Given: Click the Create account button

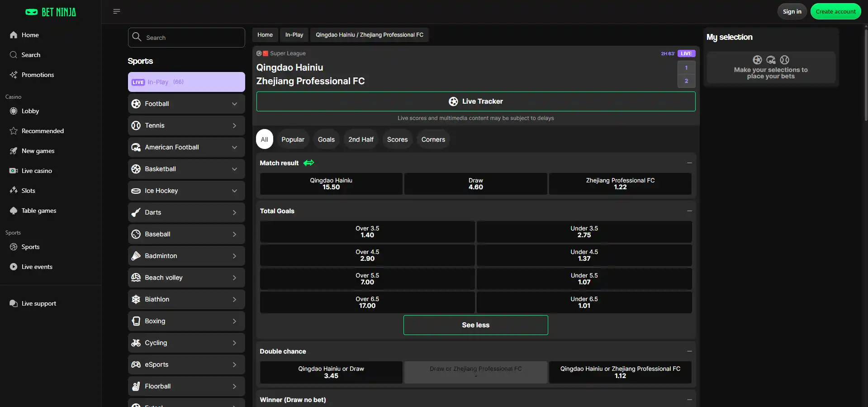Looking at the screenshot, I should (835, 12).
